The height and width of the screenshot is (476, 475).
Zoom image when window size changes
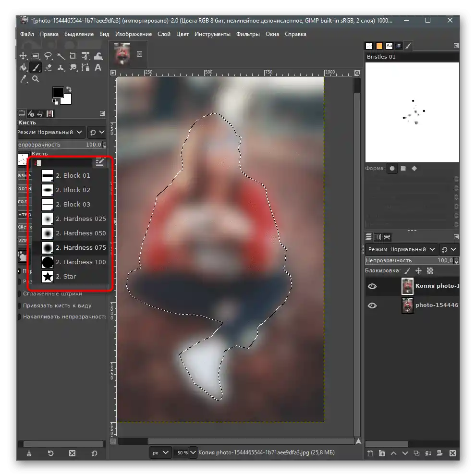pos(357,73)
